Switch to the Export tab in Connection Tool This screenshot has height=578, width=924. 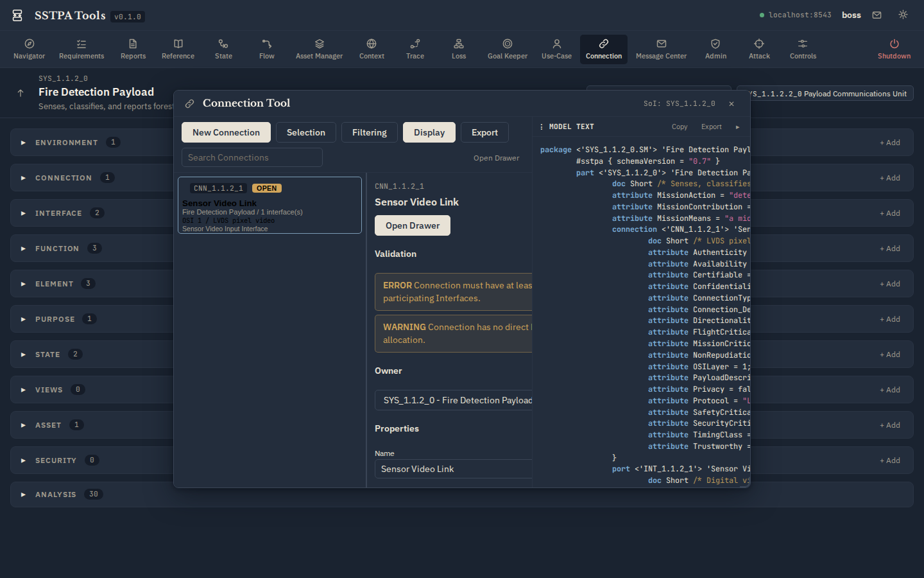[484, 132]
